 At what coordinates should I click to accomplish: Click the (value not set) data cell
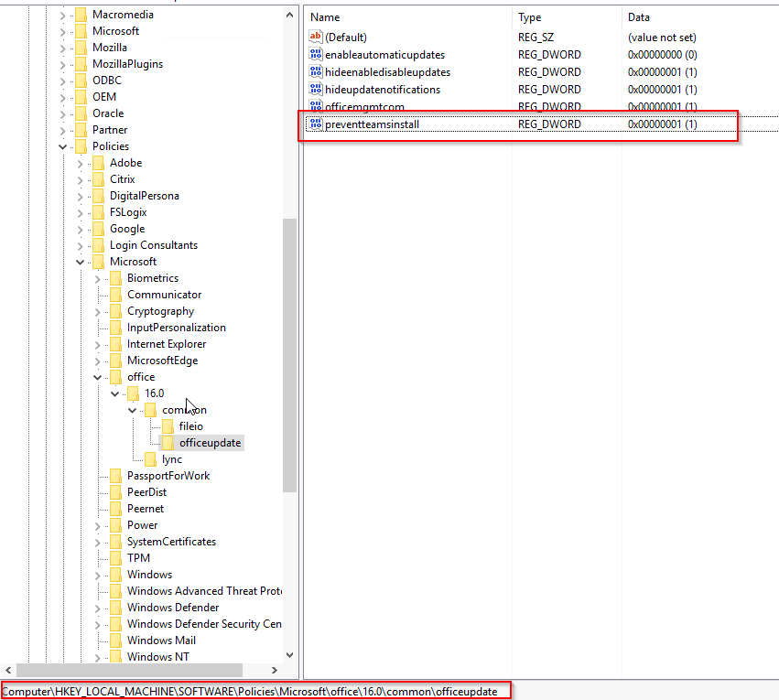coord(662,38)
